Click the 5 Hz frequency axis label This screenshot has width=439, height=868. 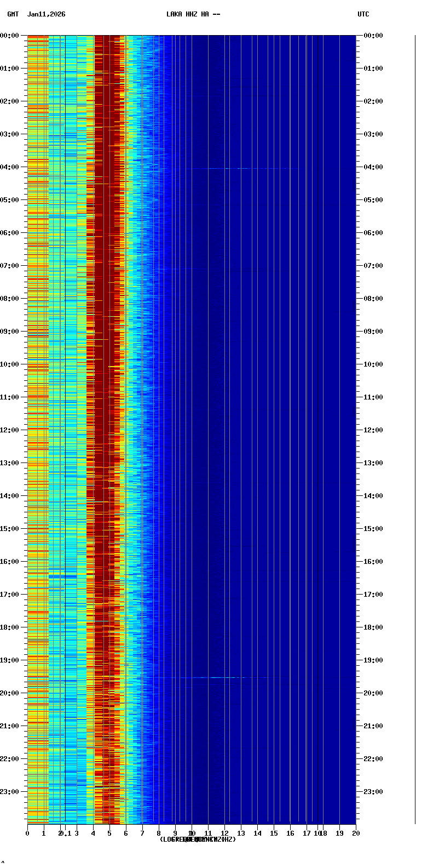click(109, 833)
